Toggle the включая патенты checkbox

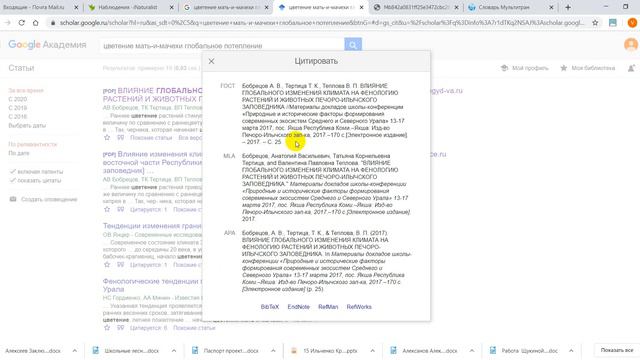click(x=36, y=172)
